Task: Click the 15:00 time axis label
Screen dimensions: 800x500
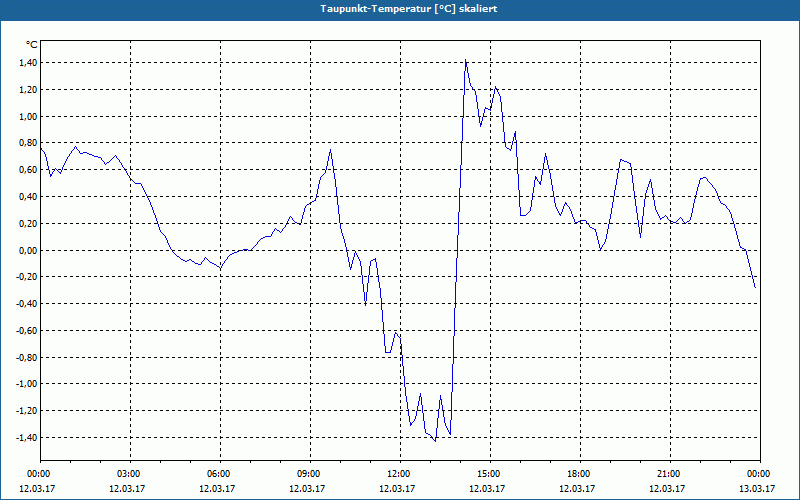Action: [490, 474]
